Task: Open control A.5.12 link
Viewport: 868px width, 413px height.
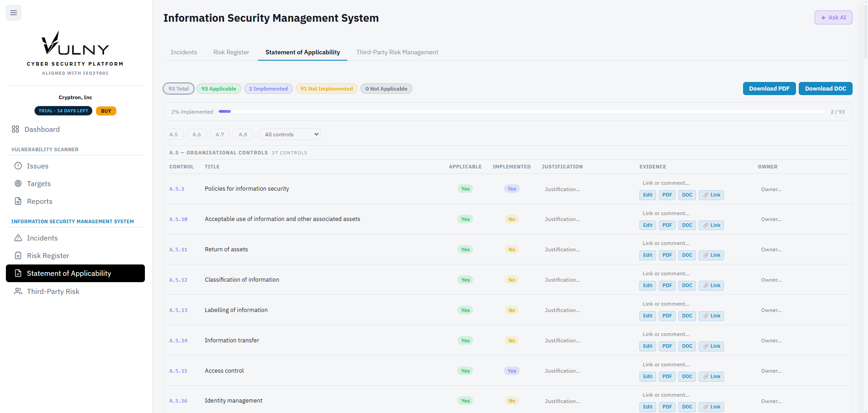Action: tap(178, 280)
